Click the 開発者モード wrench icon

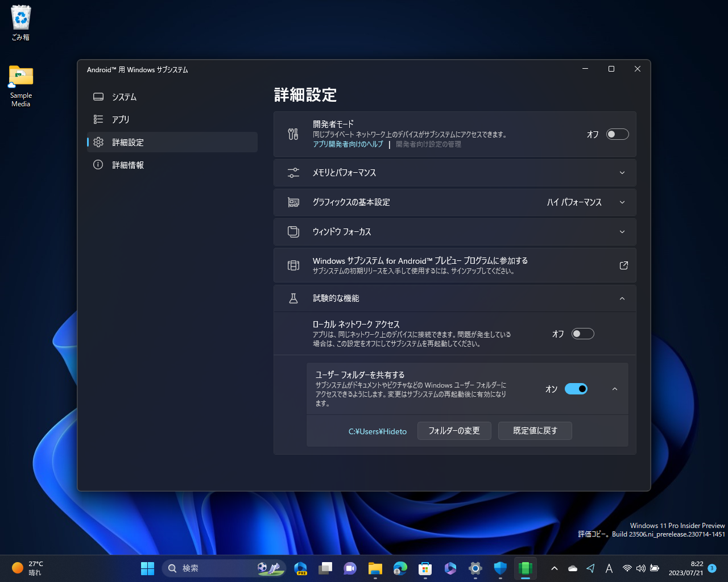click(293, 134)
